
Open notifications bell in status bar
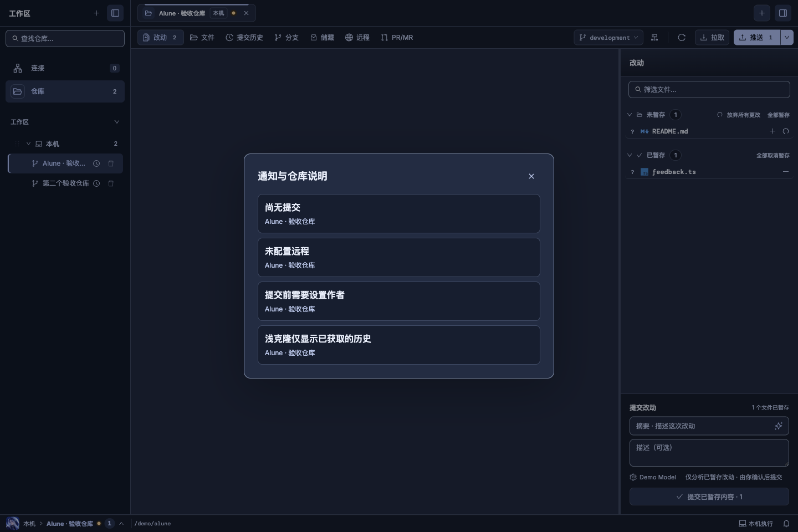(x=786, y=524)
